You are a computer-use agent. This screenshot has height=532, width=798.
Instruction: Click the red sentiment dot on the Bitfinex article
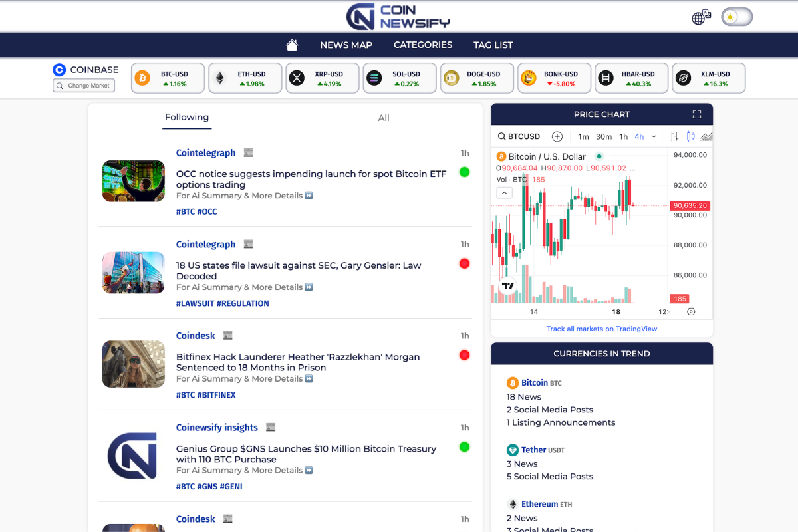[x=464, y=355]
